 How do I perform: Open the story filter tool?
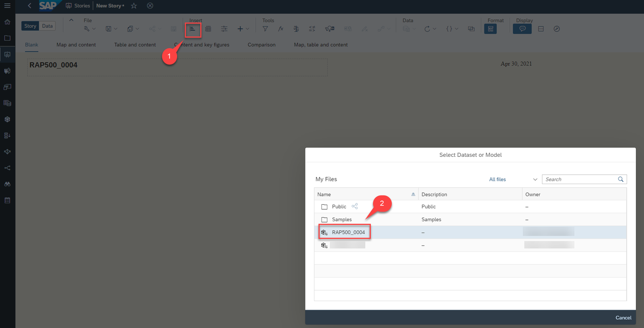[x=265, y=29]
